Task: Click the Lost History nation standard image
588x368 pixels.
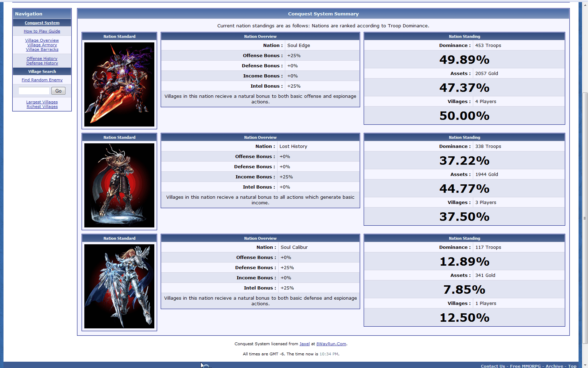Action: point(119,185)
